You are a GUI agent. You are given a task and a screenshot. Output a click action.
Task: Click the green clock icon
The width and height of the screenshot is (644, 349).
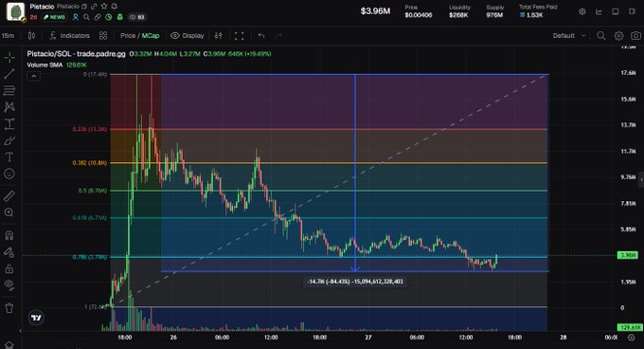pos(108,17)
